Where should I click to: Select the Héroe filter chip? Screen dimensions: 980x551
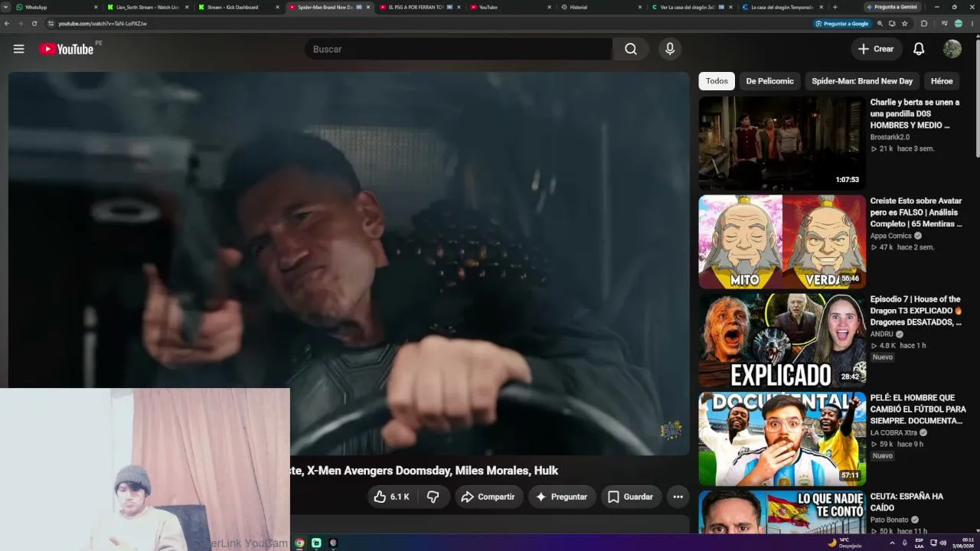(942, 81)
